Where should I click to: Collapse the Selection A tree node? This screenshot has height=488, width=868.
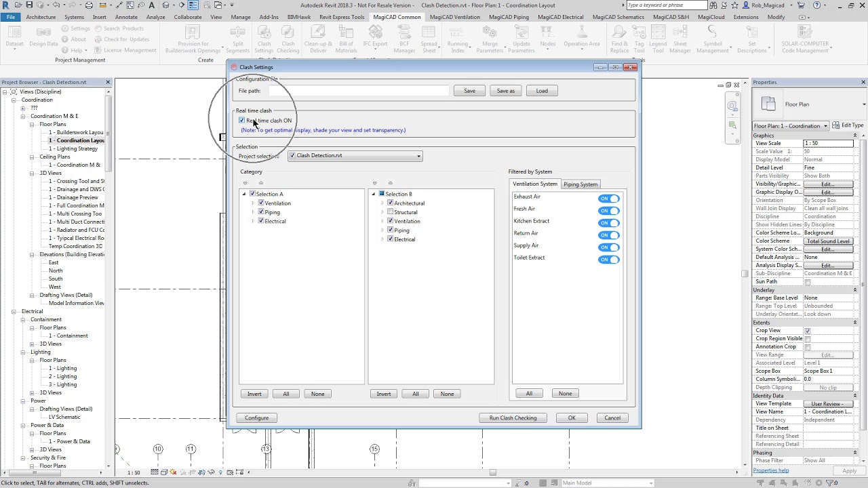pos(244,194)
